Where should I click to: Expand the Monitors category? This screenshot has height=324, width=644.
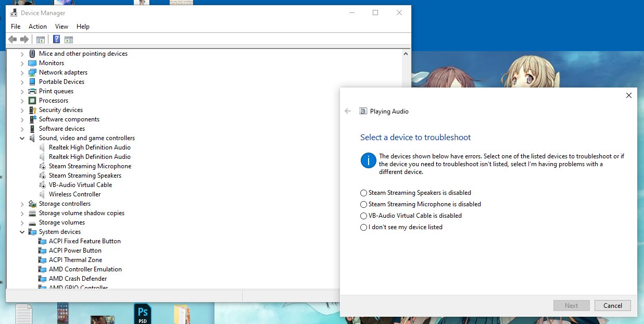tap(22, 63)
